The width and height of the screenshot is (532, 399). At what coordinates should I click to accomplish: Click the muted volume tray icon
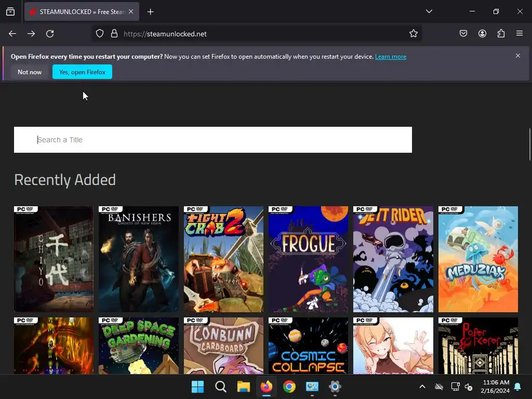point(469,387)
